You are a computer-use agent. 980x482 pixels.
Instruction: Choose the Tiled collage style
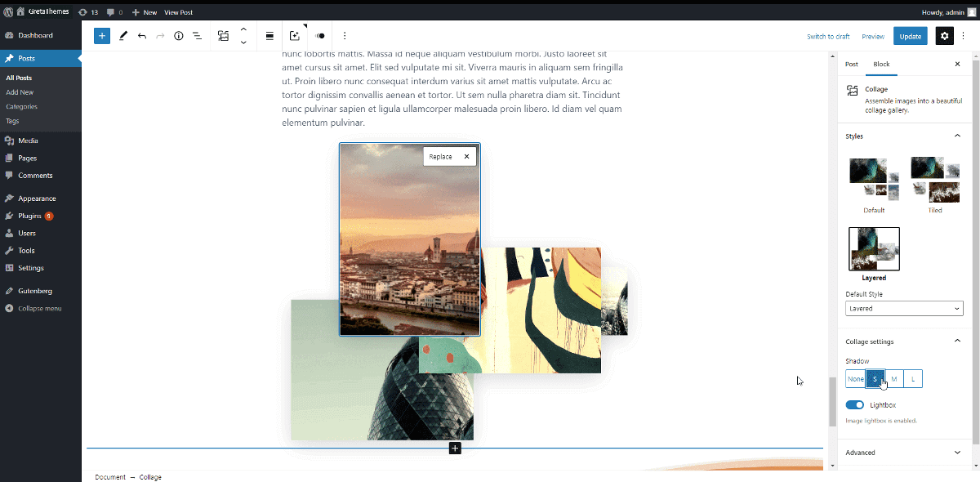[935, 184]
